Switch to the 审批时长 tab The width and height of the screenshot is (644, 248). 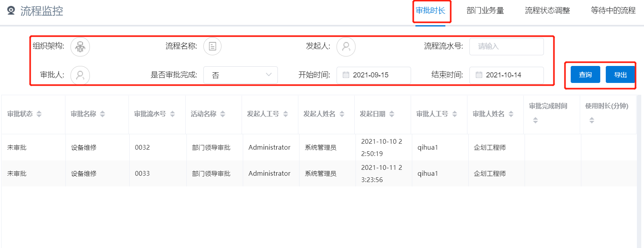430,11
